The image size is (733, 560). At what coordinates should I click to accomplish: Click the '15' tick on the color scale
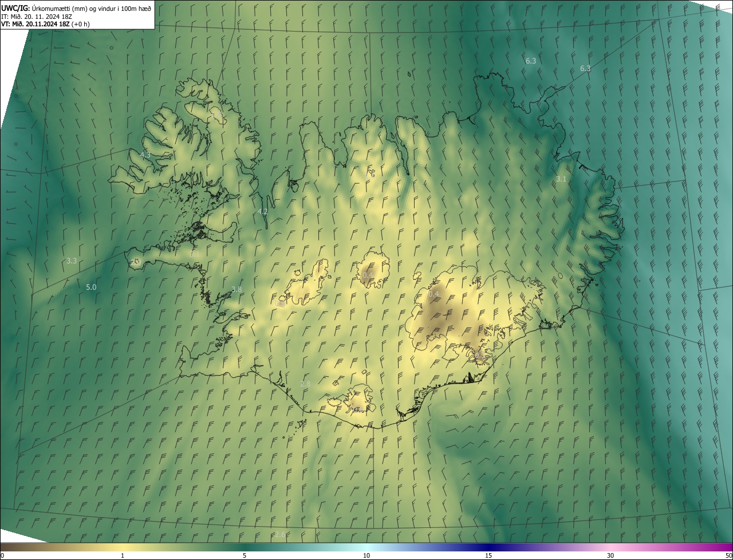pyautogui.click(x=488, y=555)
